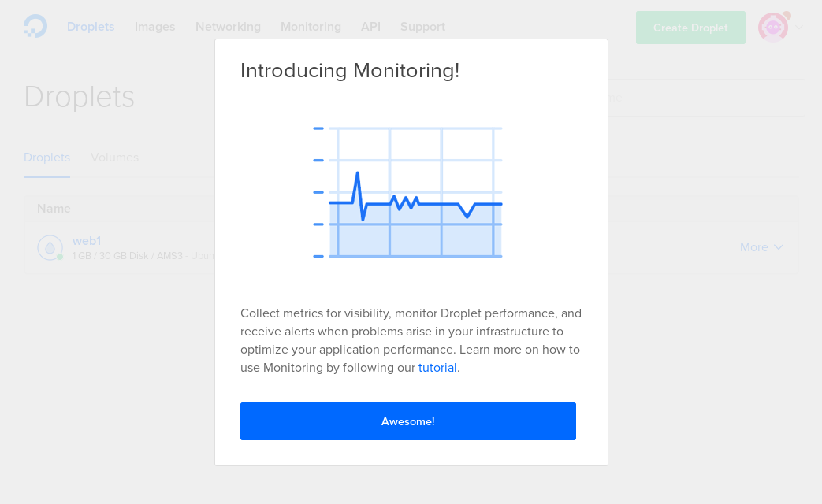The width and height of the screenshot is (822, 504).
Task: Expand the account menu chevron
Action: [799, 28]
